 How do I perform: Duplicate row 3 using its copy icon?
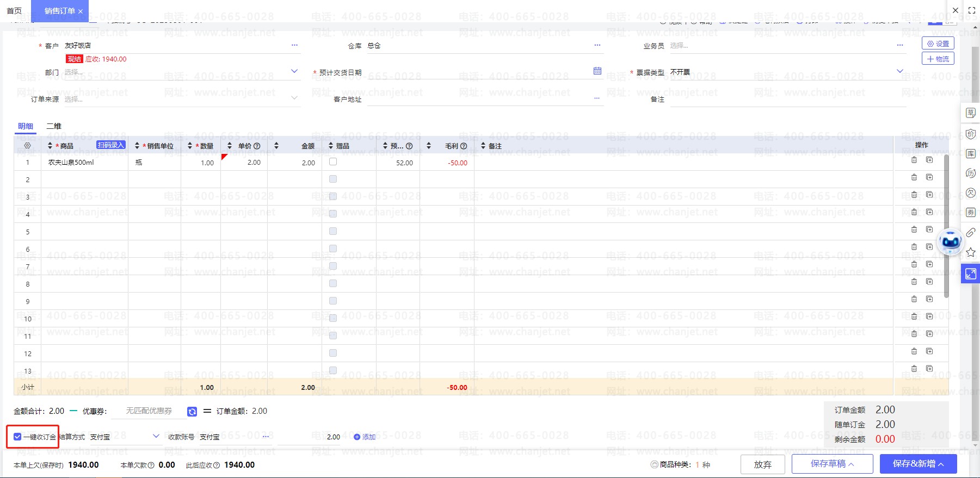tap(929, 195)
